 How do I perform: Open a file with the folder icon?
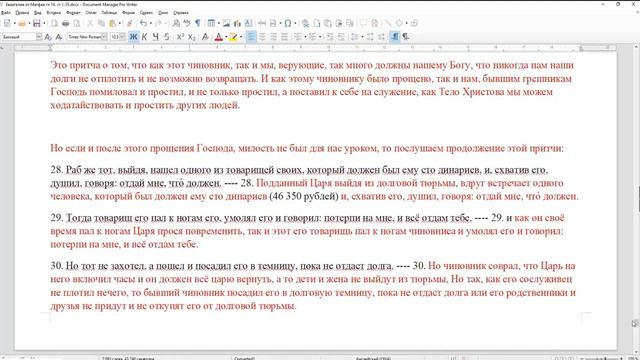tap(22, 24)
